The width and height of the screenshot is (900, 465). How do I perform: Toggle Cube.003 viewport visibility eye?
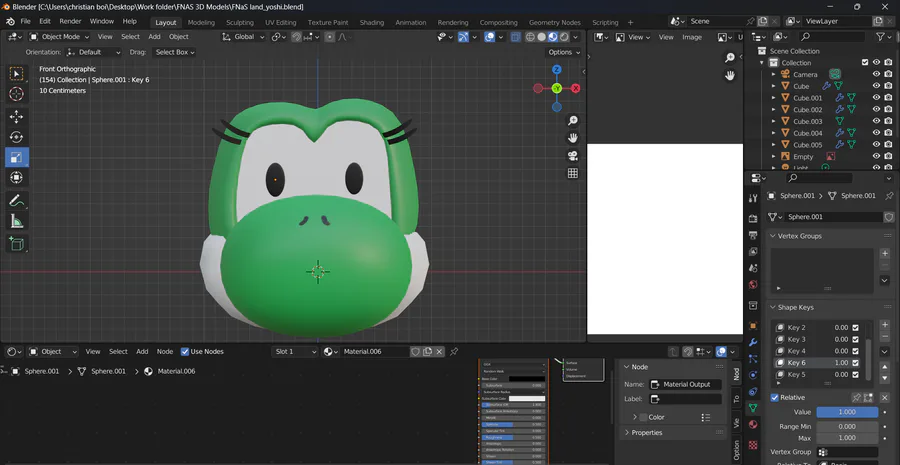coord(876,121)
